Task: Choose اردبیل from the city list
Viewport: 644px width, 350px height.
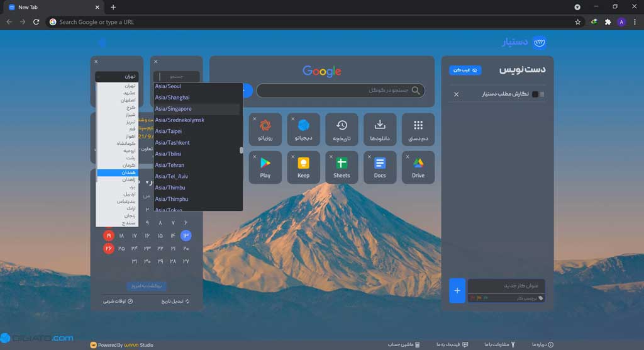Action: click(x=118, y=194)
